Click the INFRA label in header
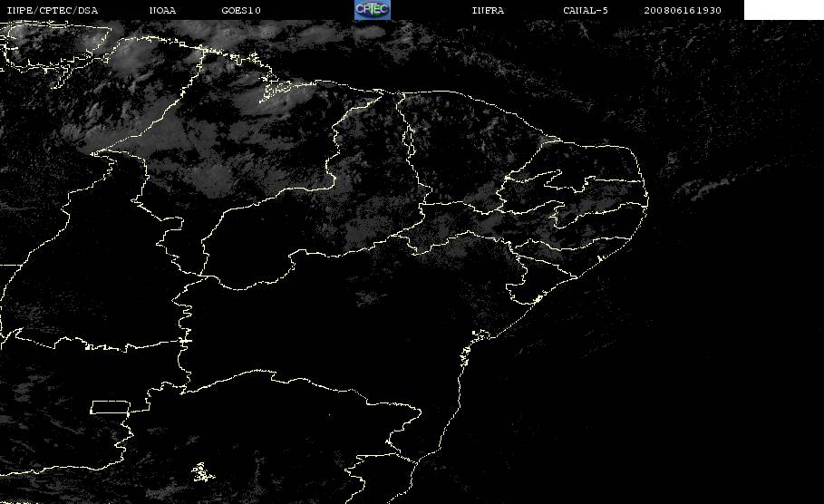Viewport: 824px width, 504px height. tap(488, 11)
